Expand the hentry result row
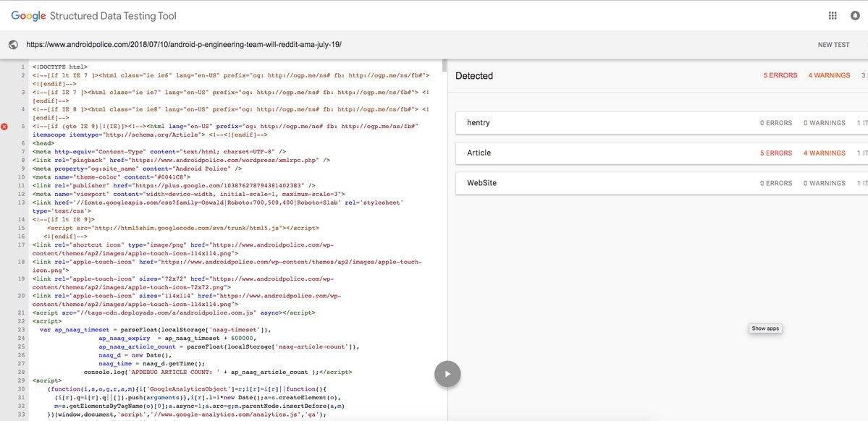 tap(662, 123)
